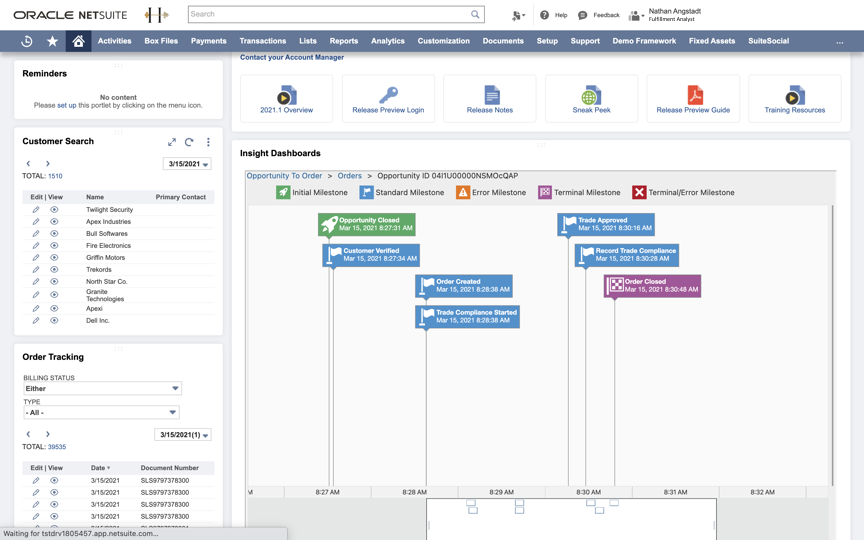Click the Orders breadcrumb link
864x540 pixels.
[350, 176]
